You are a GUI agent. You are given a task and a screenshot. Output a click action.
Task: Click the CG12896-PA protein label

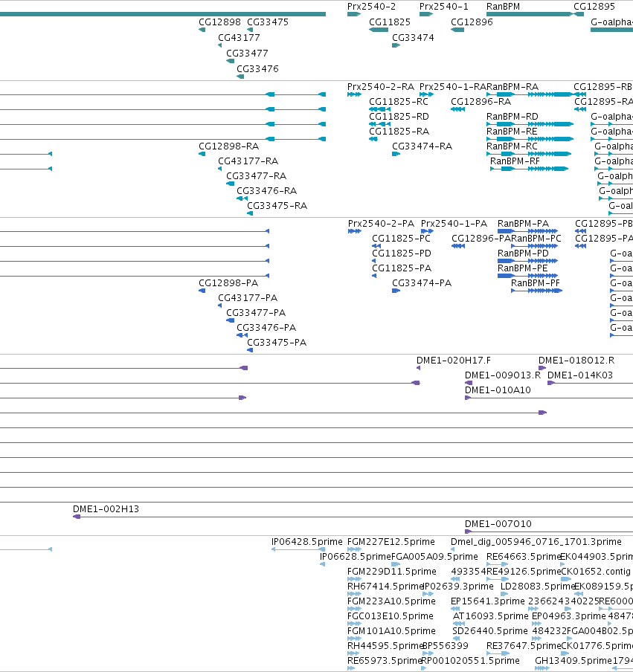[x=481, y=239]
